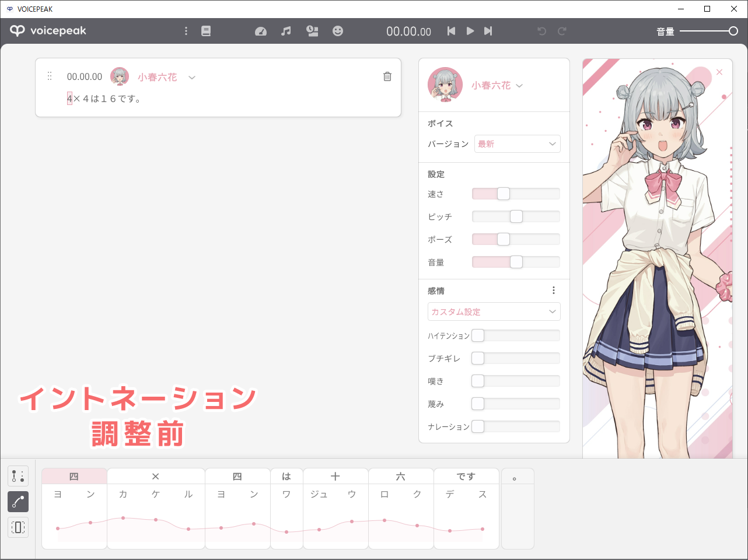
Task: Close the character illustration panel
Action: click(719, 72)
